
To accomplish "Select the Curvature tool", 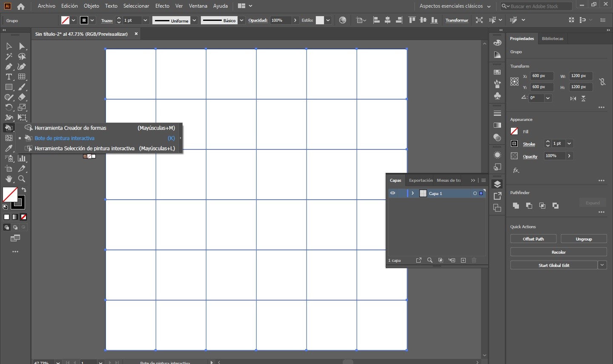I will [x=22, y=66].
